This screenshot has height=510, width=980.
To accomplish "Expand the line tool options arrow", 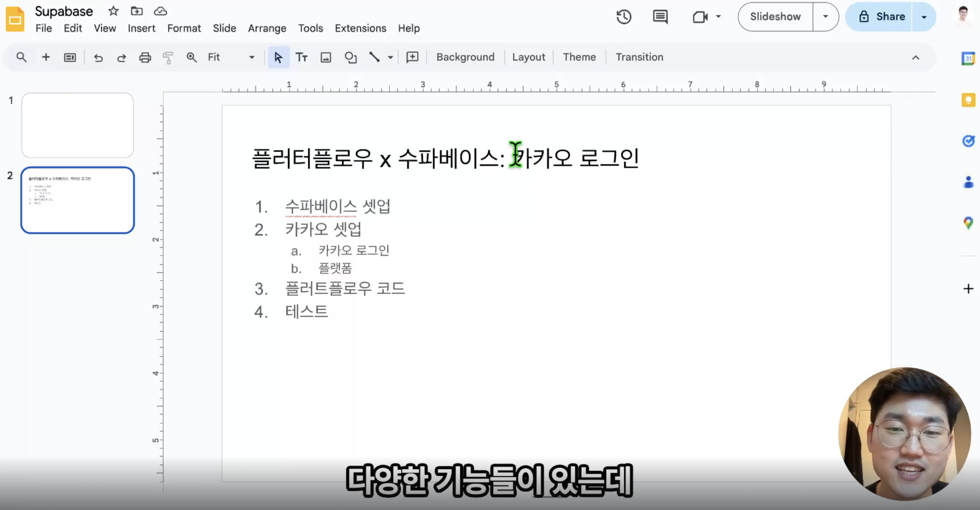I will [390, 58].
